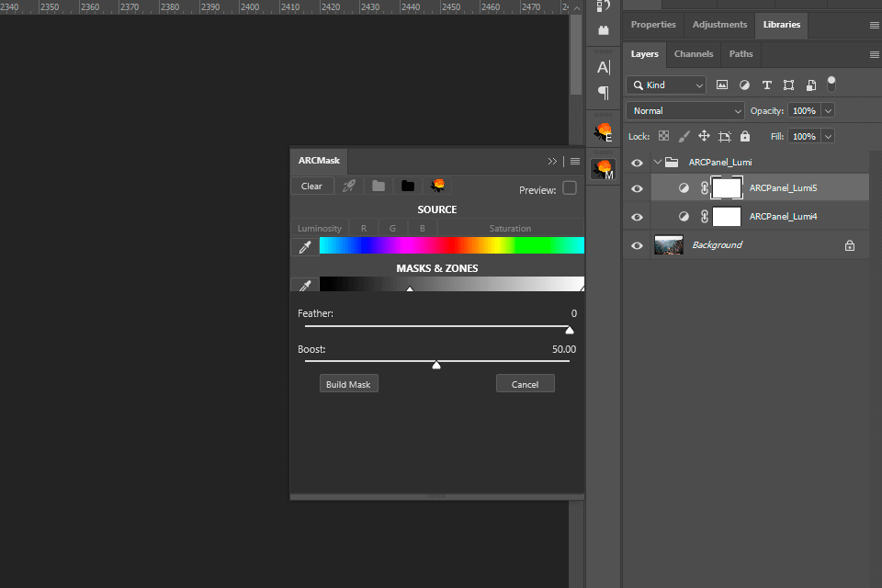Toggle visibility of ARCPanel_Lumi group
Screen dimensions: 882x588
pos(637,163)
